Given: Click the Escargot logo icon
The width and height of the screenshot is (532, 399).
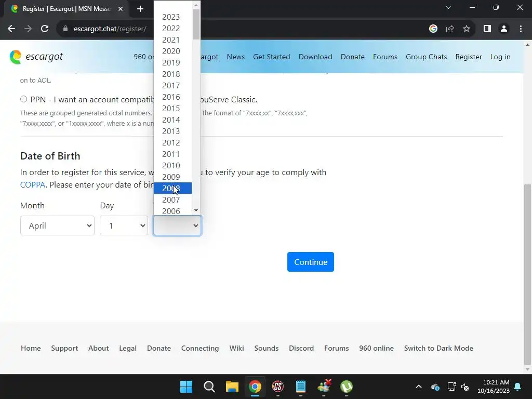Looking at the screenshot, I should coord(16,57).
